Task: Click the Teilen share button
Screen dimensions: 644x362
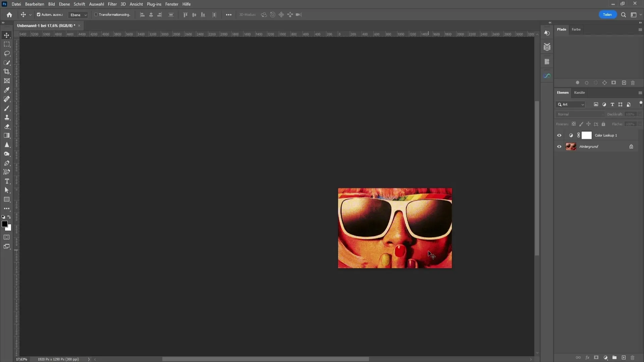Action: coord(607,14)
